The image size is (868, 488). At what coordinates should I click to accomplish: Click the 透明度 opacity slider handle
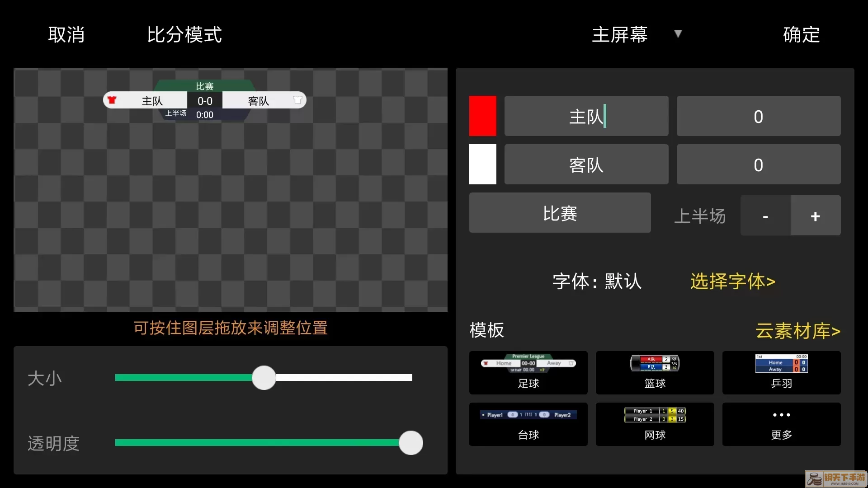click(x=411, y=443)
